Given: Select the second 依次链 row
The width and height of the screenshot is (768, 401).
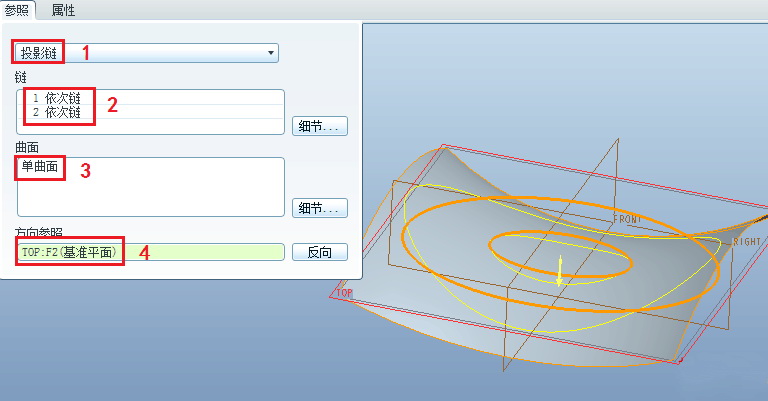Looking at the screenshot, I should pyautogui.click(x=150, y=112).
